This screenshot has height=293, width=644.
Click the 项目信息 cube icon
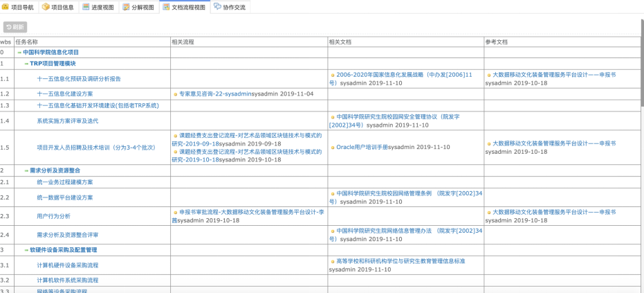coord(46,7)
